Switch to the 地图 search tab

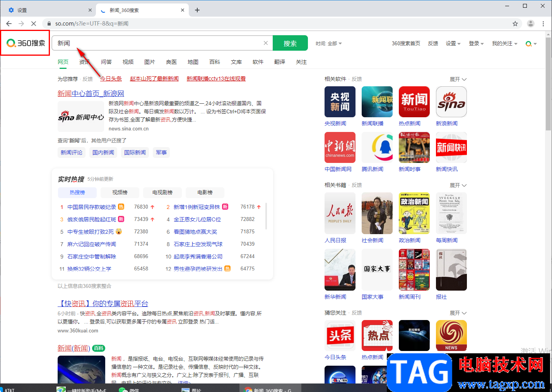[x=193, y=62]
